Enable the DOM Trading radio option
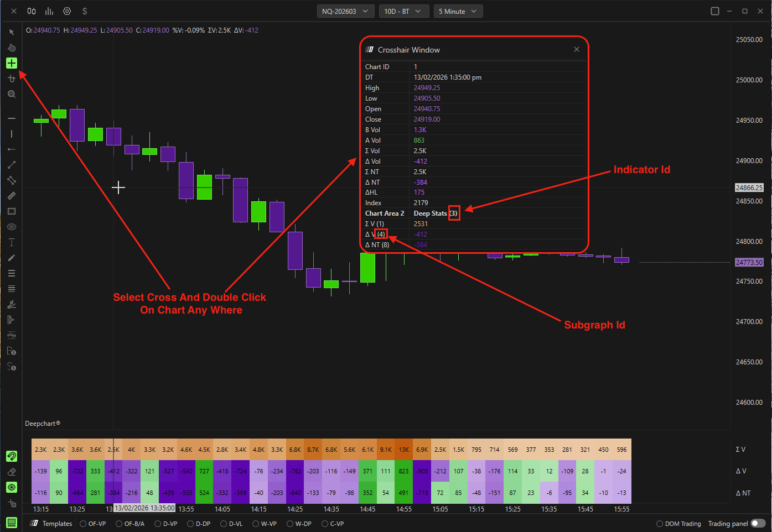772x532 pixels. [x=660, y=524]
